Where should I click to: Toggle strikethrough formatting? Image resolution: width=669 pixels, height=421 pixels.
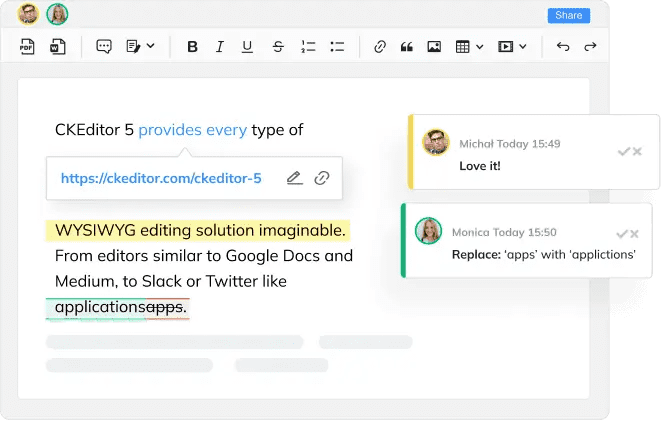[278, 46]
